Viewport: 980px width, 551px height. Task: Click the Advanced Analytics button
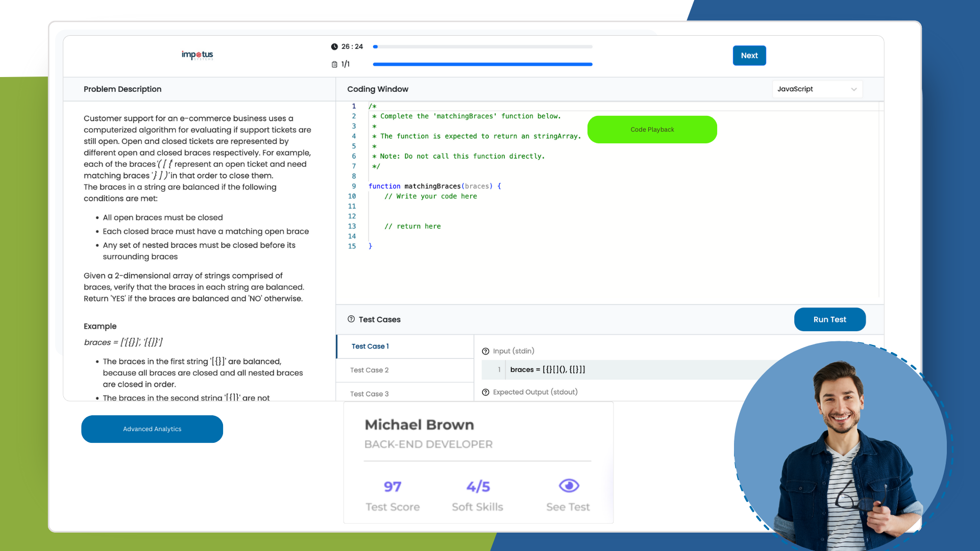click(152, 429)
